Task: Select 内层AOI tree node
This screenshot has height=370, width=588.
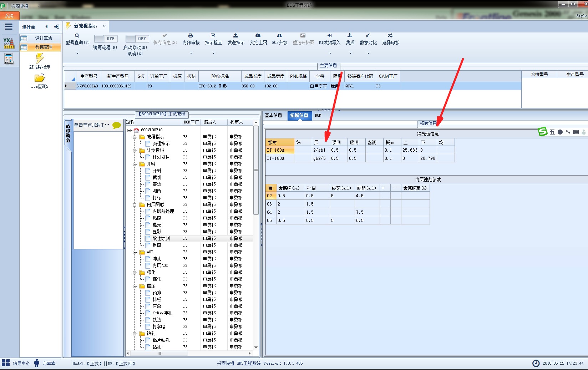Action: (160, 265)
